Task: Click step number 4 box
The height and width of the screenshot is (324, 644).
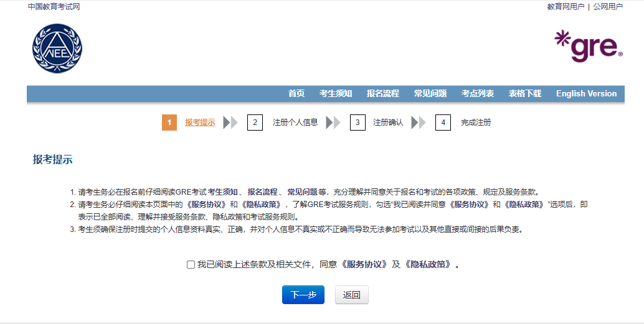Action: [443, 123]
